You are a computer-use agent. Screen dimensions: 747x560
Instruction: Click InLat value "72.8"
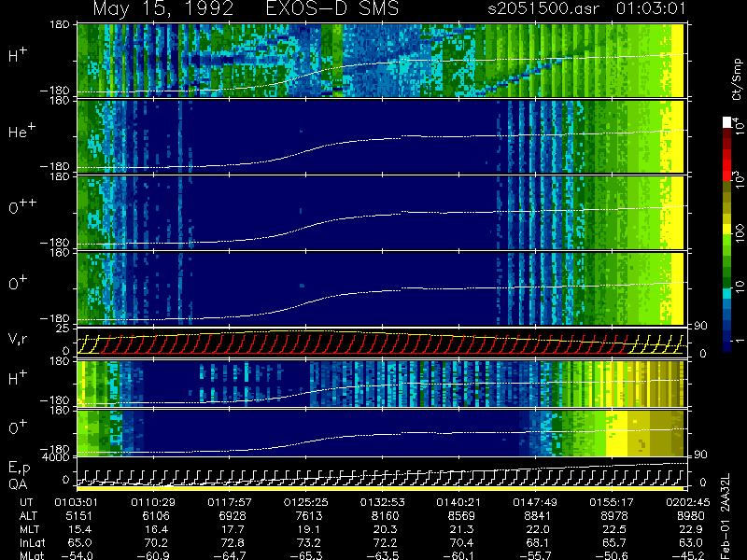(x=233, y=542)
